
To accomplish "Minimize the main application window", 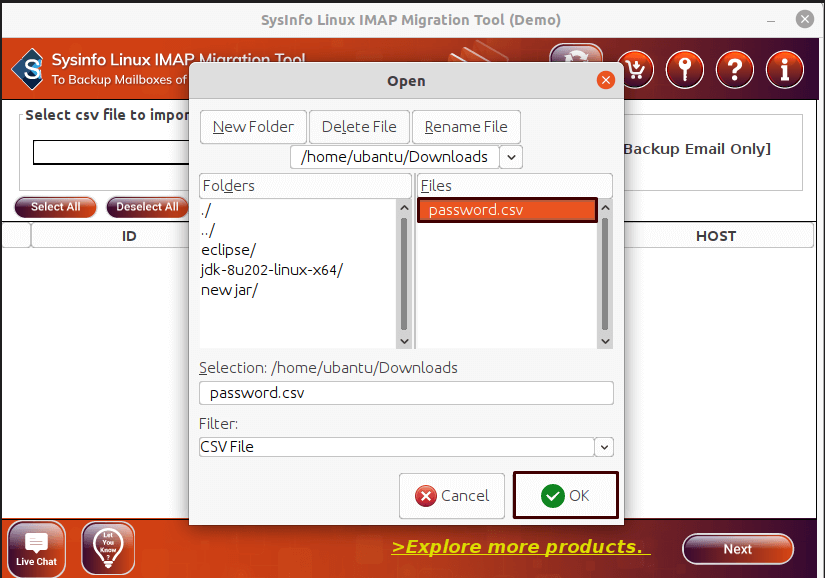I will (771, 21).
